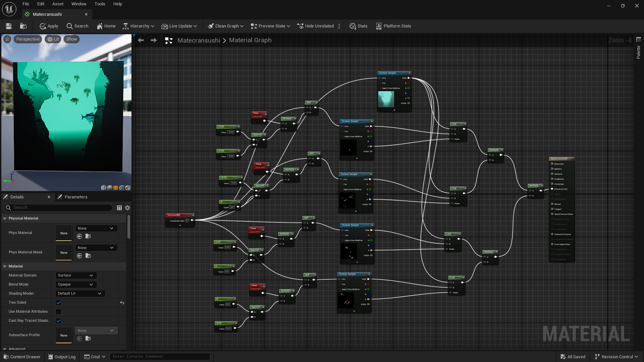Viewport: 644px width, 362px height.
Task: Save the material asset
Action: point(9,26)
